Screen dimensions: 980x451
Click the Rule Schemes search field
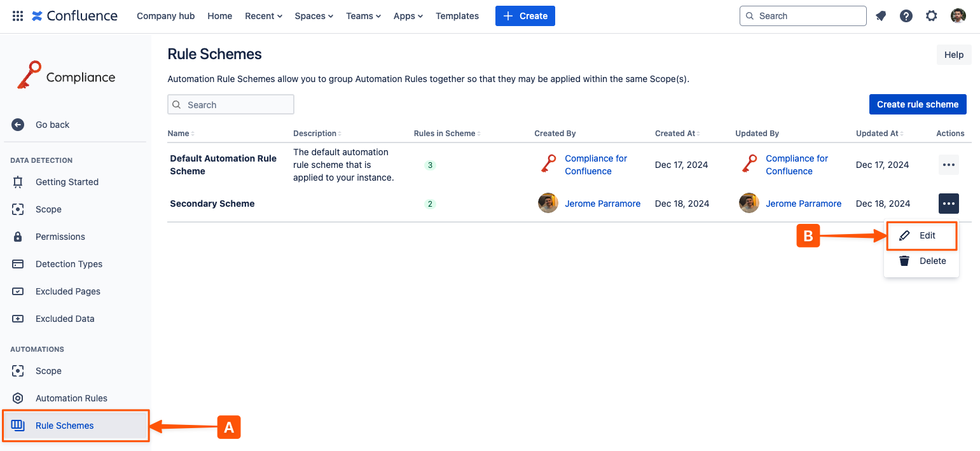231,105
